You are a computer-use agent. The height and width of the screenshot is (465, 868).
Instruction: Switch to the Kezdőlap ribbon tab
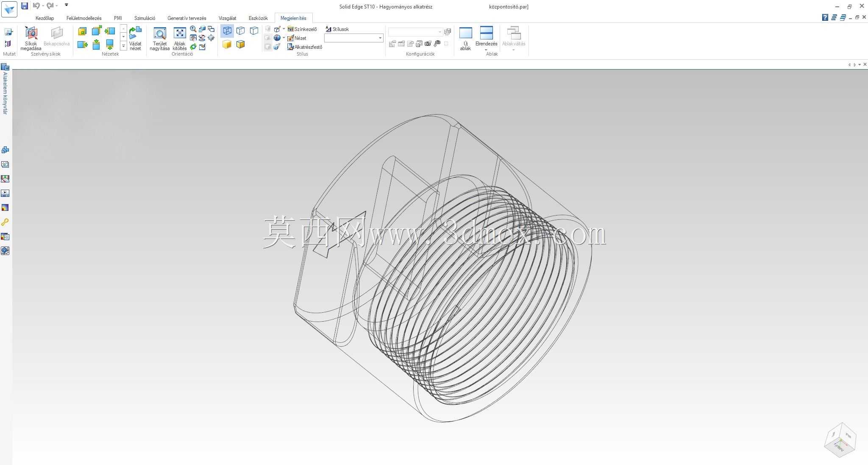click(x=45, y=18)
